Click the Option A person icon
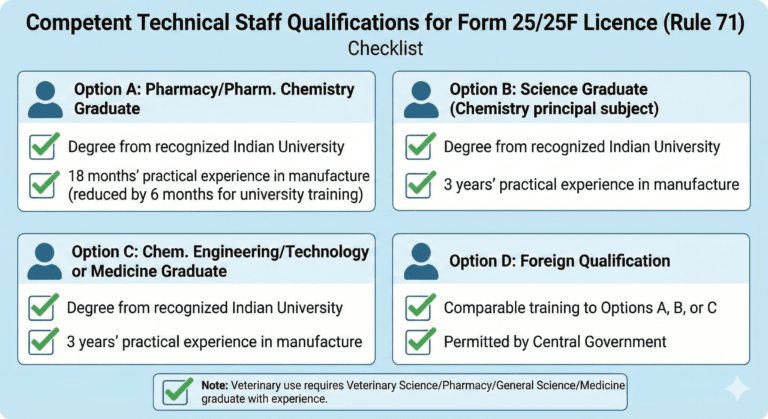The width and height of the screenshot is (768, 419). (x=44, y=99)
